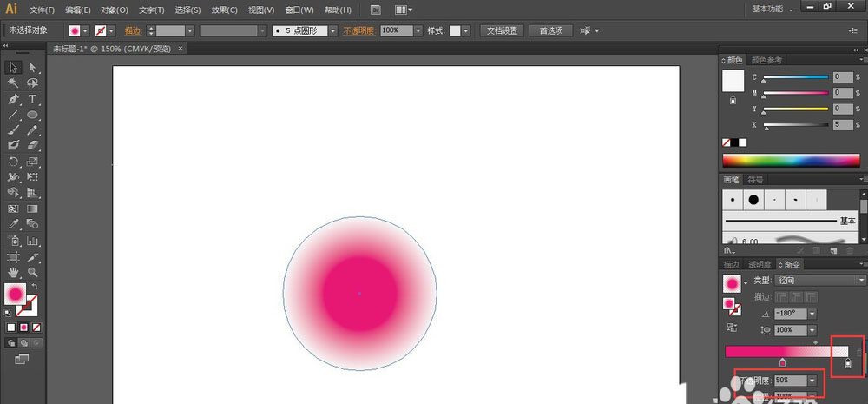Image resolution: width=868 pixels, height=404 pixels.
Task: Set the toolbox color mode to None
Action: (x=36, y=328)
